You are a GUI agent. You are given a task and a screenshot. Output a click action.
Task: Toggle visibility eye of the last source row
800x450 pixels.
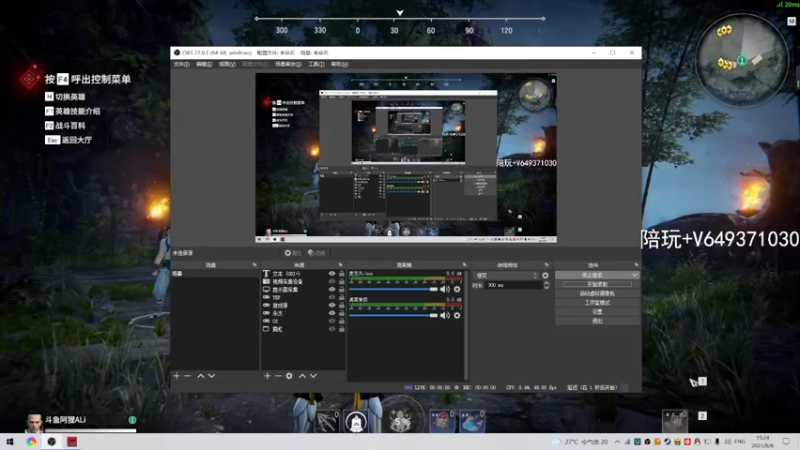click(332, 329)
